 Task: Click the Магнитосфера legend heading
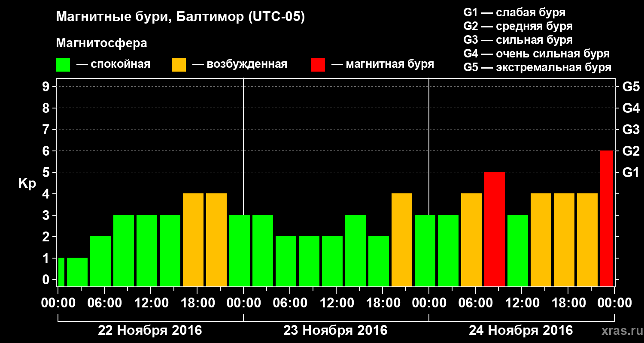point(102,43)
